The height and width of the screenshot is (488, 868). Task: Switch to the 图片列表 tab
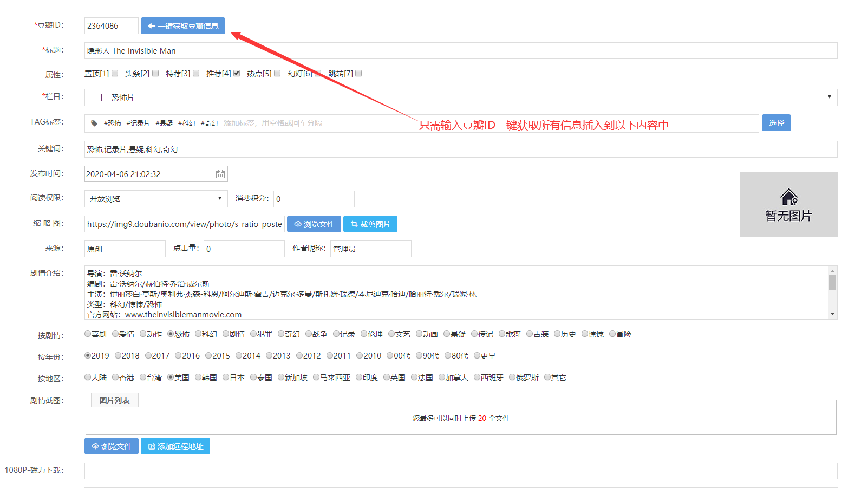pyautogui.click(x=114, y=400)
